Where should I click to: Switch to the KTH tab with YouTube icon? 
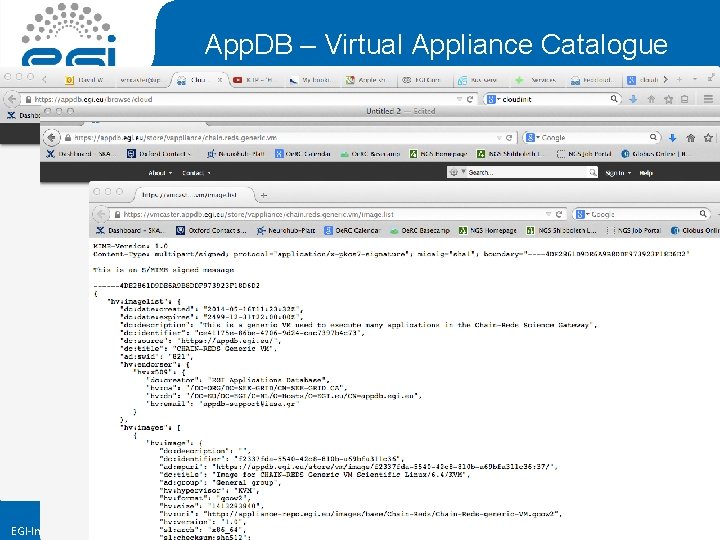tap(254, 80)
